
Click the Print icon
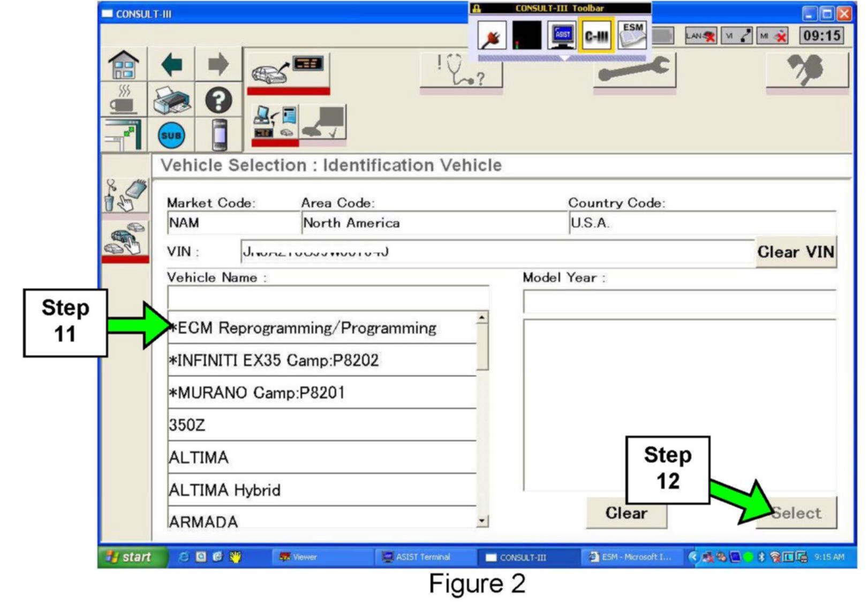(x=171, y=100)
